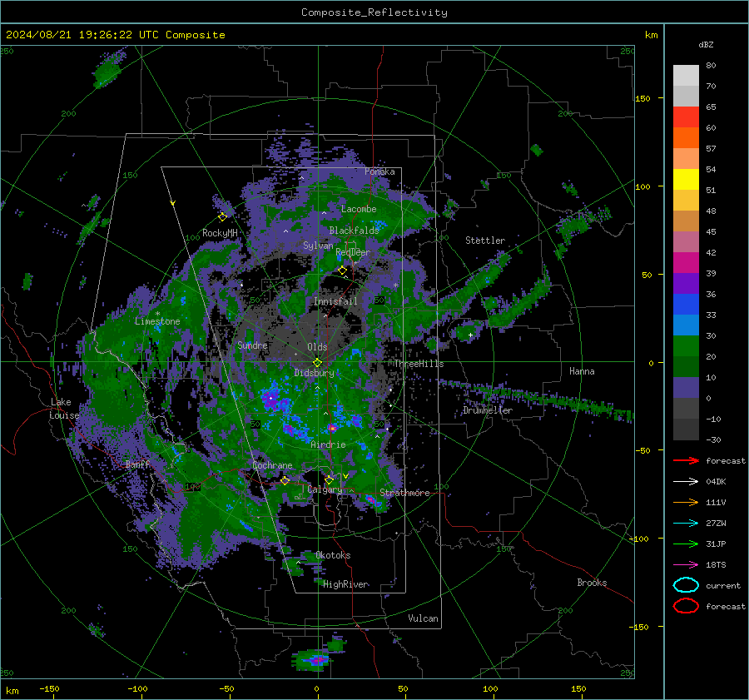Click the Cochrane city label

click(x=272, y=465)
